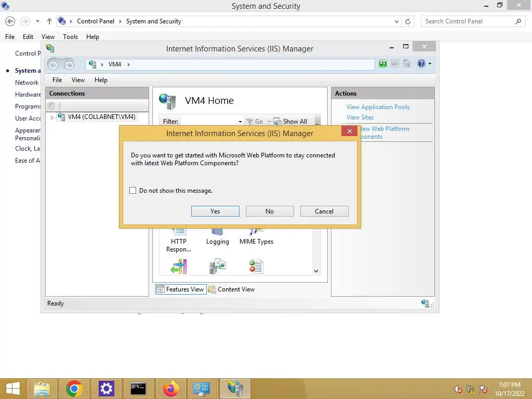
Task: Click IIS Manager back navigation arrow
Action: click(54, 64)
